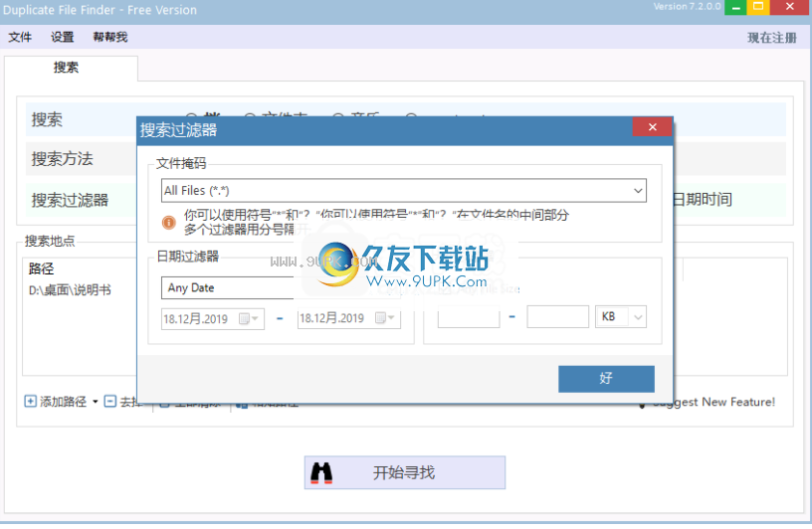The width and height of the screenshot is (812, 529).
Task: Click the minus icon to remove path
Action: click(x=110, y=401)
